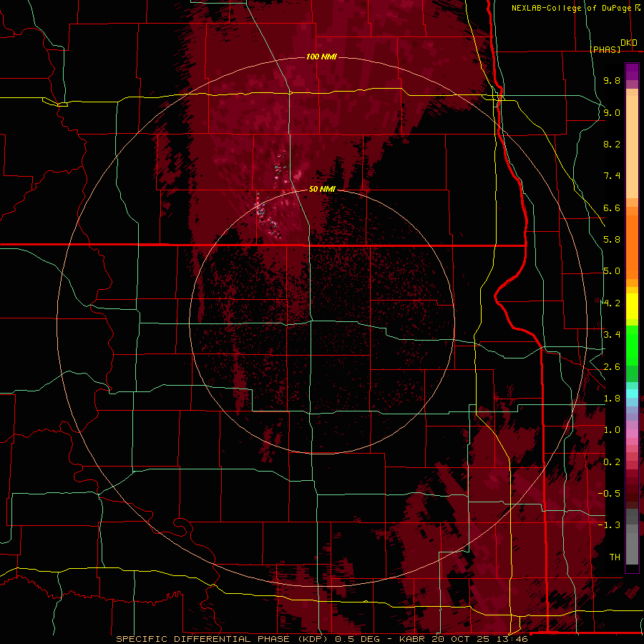Click the SPECIFIC DIFFERENTIAL PHASE (KDP) caption
The height and width of the screenshot is (644, 644).
(x=222, y=639)
